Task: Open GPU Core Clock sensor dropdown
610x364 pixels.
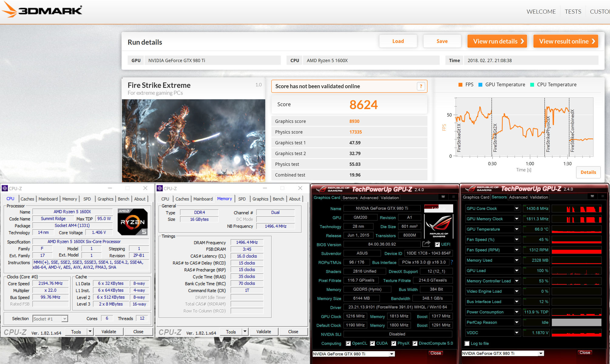Action: tap(517, 208)
